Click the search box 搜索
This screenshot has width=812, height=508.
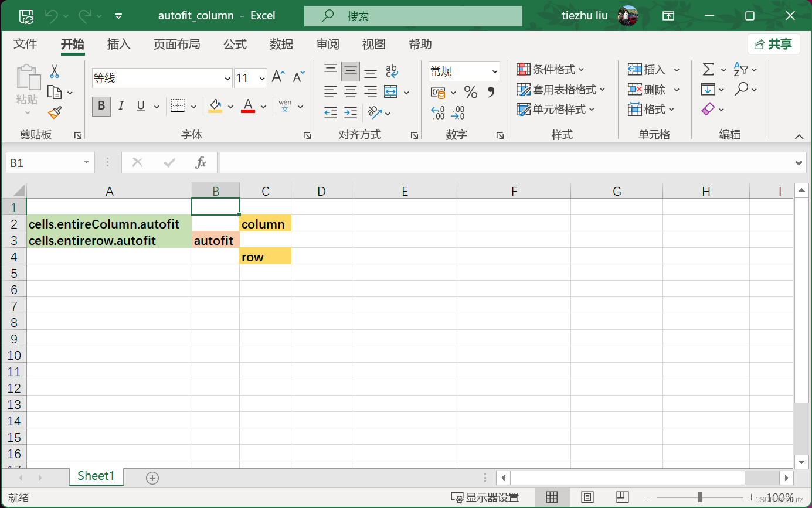coord(413,16)
